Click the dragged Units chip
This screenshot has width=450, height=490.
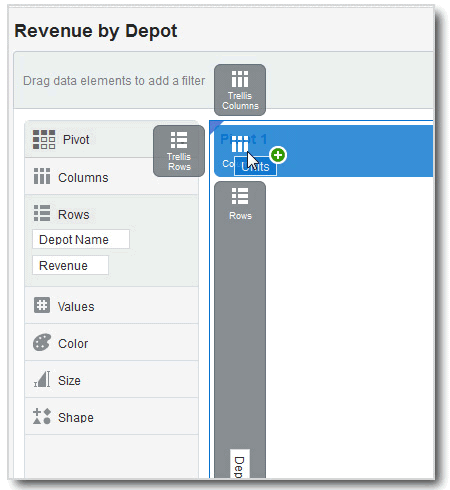coord(255,166)
